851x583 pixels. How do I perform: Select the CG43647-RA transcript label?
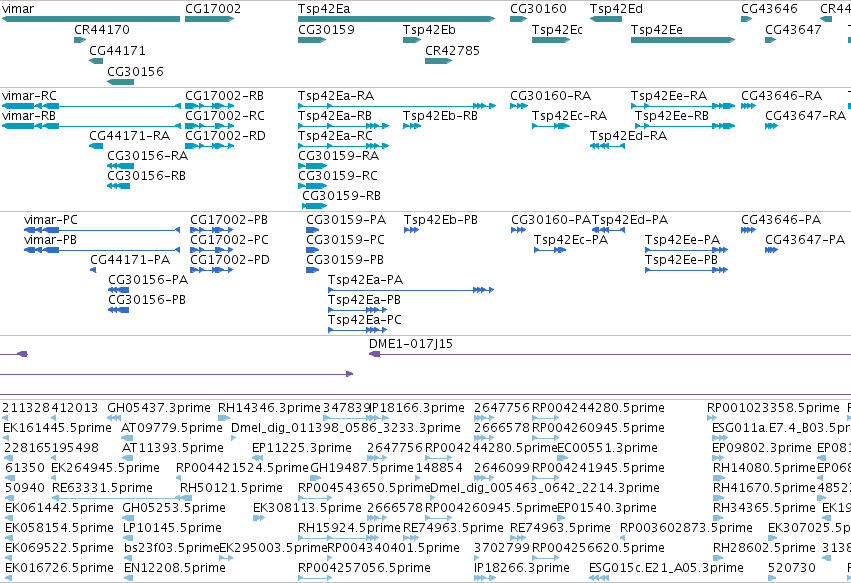[x=805, y=116]
